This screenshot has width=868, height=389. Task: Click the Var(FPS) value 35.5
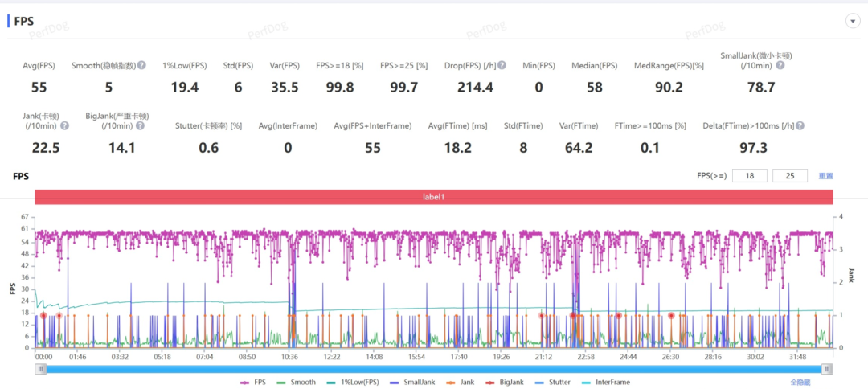click(285, 88)
